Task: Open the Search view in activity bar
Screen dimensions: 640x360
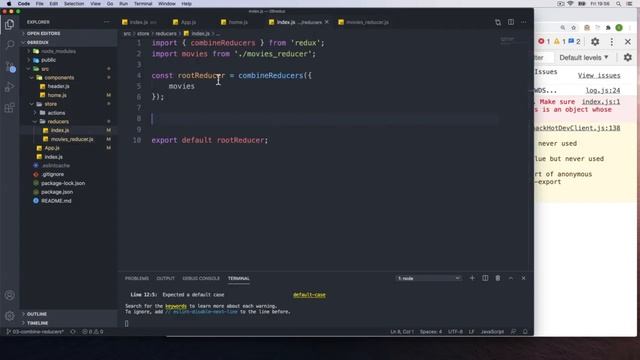Action: pyautogui.click(x=9, y=44)
